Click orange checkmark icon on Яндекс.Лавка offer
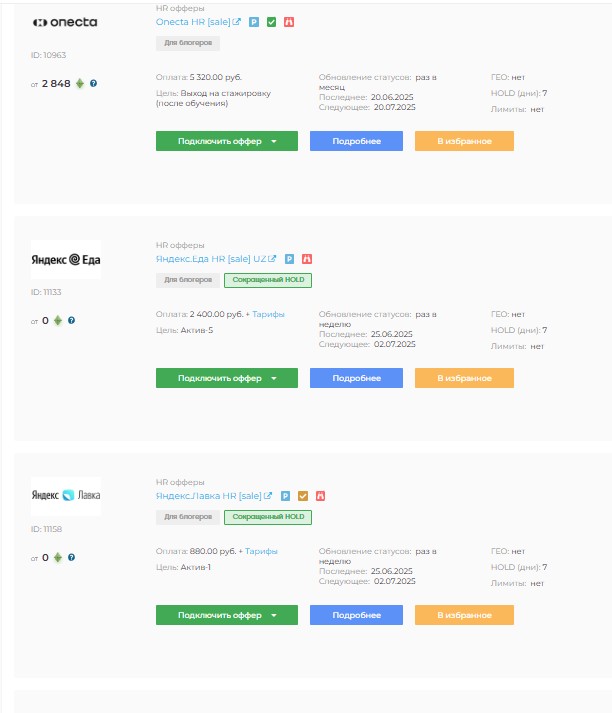This screenshot has height=713, width=612. [303, 496]
